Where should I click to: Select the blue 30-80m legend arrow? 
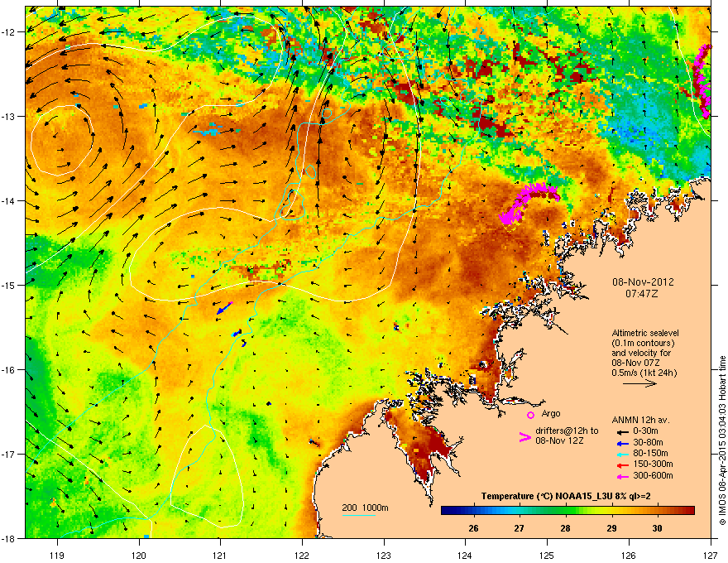(623, 443)
